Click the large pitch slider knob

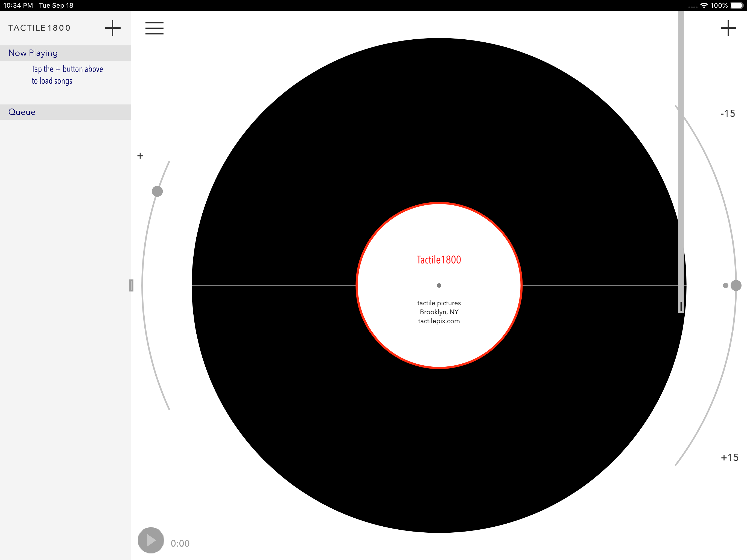(736, 285)
